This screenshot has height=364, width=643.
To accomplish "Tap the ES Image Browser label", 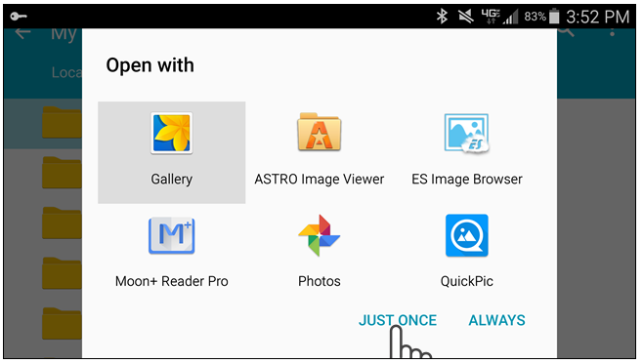I will (467, 180).
